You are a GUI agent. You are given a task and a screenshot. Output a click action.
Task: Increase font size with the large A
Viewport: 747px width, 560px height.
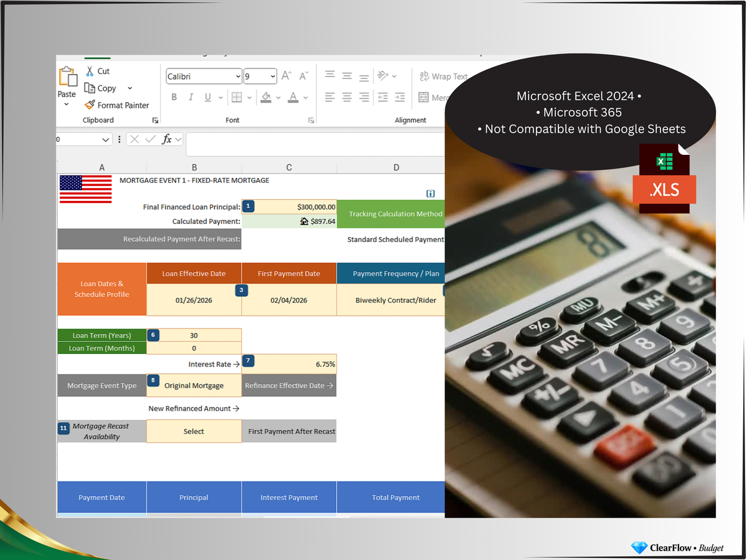coord(286,76)
